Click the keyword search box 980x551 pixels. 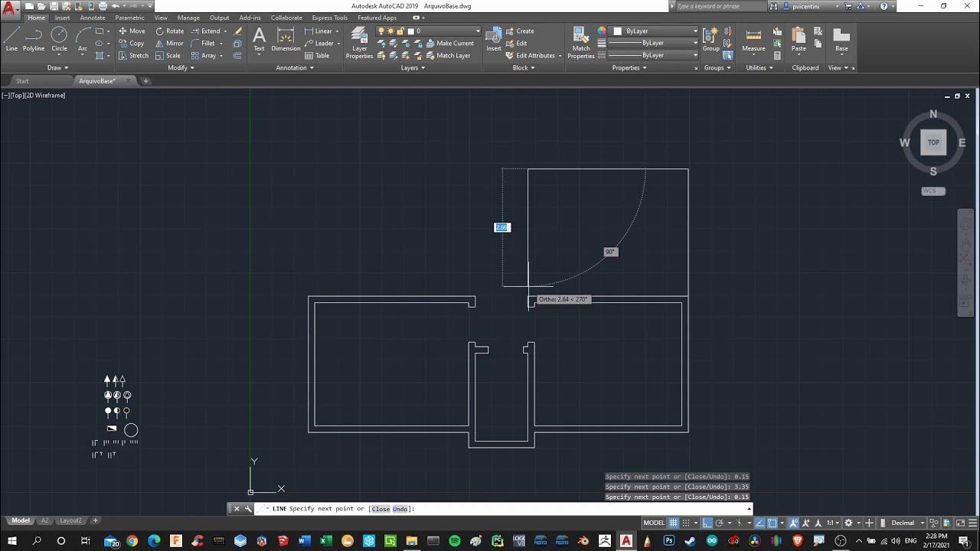click(720, 6)
